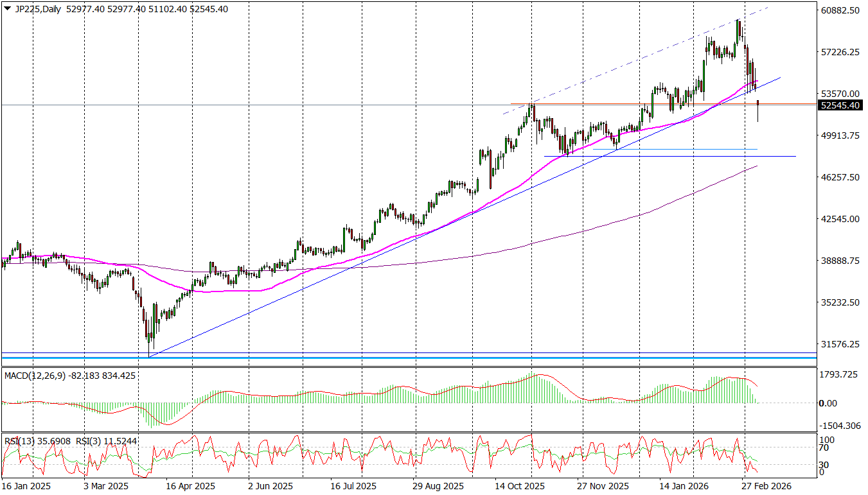Select the latest candle on the far right
868x495 pixels.
[759, 110]
